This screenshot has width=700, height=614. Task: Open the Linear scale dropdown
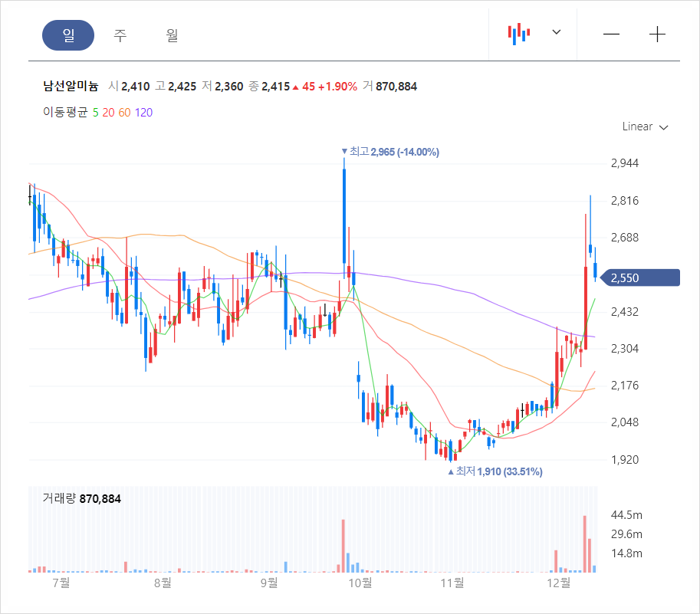[x=645, y=126]
